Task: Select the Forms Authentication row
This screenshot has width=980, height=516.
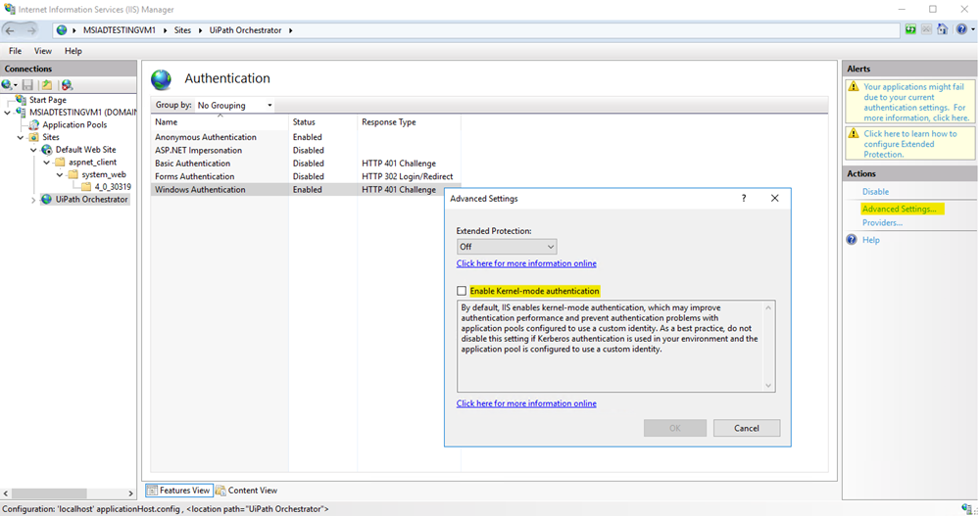Action: 306,176
